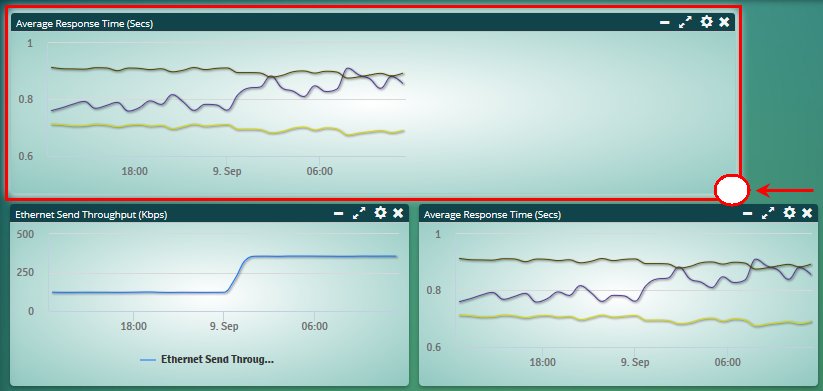Expand the Ethernet Send Throughput widget fullscreen

(359, 213)
